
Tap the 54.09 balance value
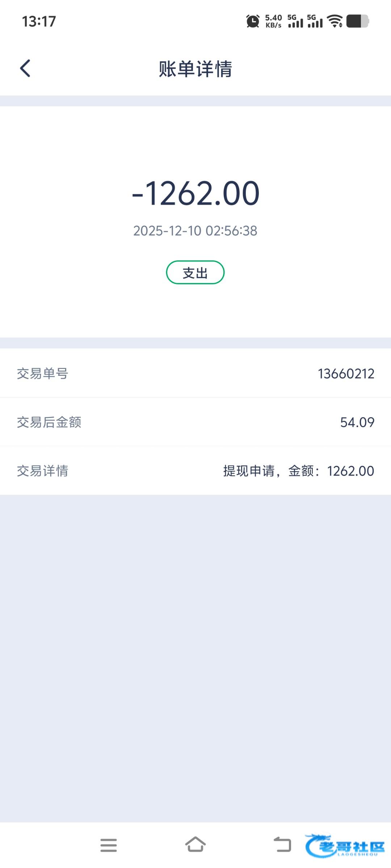click(x=357, y=422)
